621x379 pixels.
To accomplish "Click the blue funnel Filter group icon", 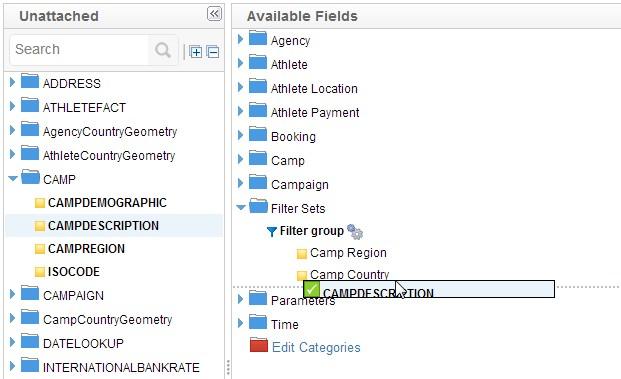I will 272,231.
